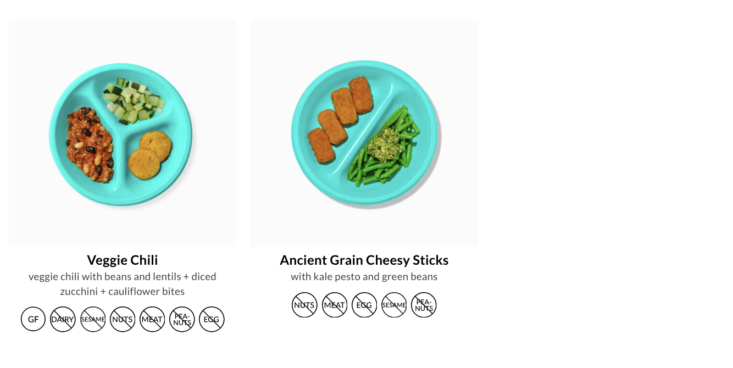Click the Veggie Chili description text

tap(122, 284)
